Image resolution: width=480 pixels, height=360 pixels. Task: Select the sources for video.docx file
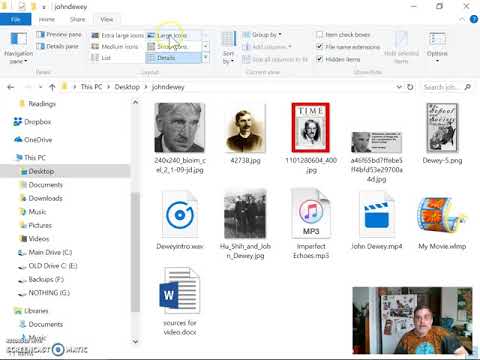point(180,302)
